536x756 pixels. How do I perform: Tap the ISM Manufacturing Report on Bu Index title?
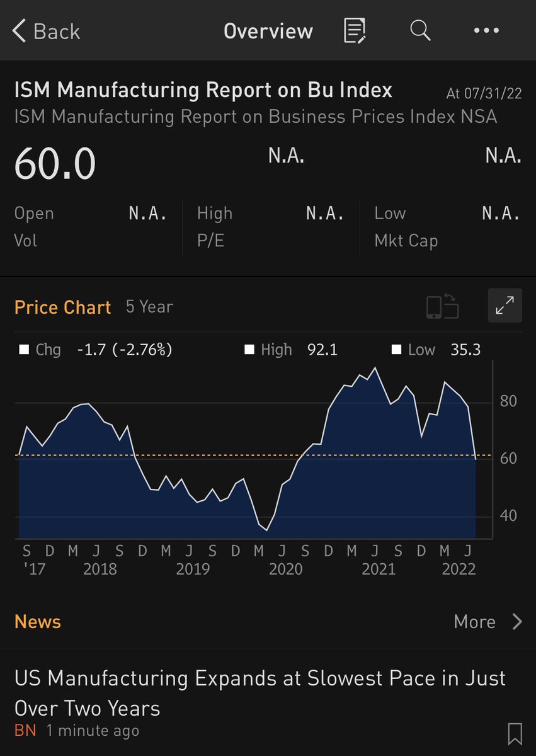[203, 90]
